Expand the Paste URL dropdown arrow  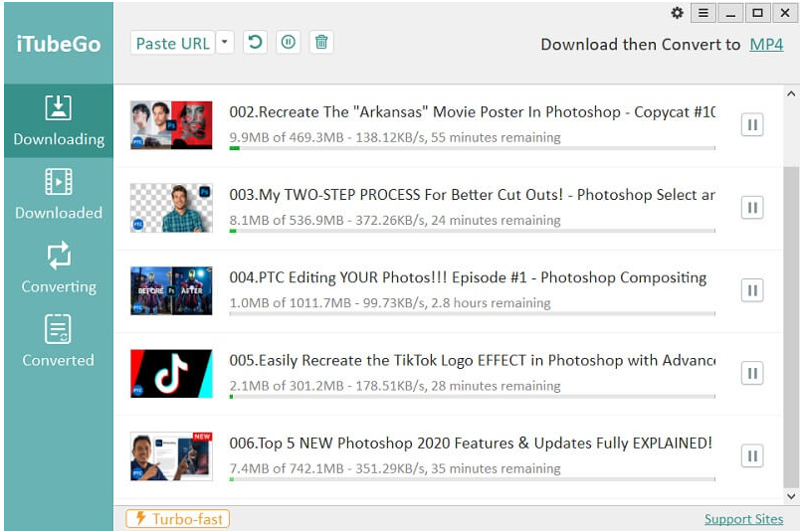[225, 43]
